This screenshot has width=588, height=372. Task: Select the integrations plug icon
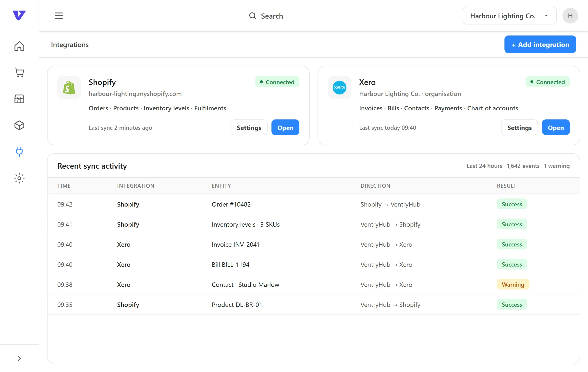click(19, 152)
